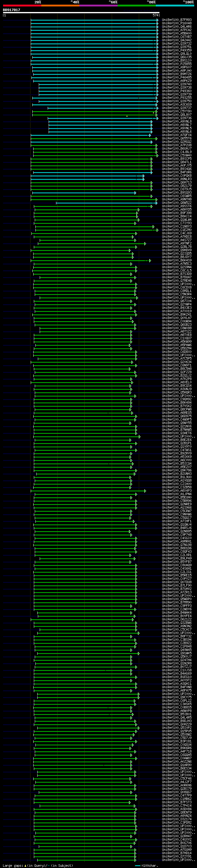Select the UniRef100_C4UXV2 label
This screenshot has height=868, width=197.
(177, 840)
